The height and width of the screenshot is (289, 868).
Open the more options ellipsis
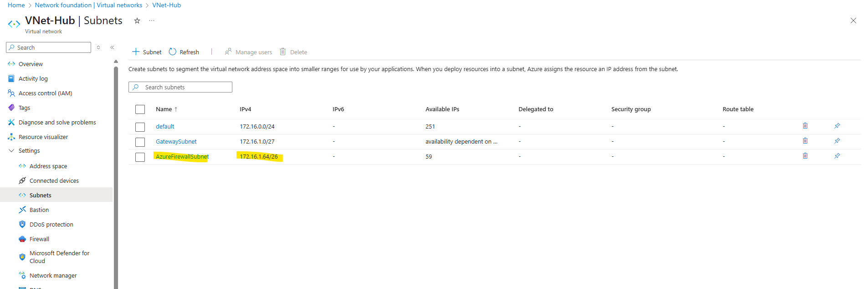coord(152,21)
